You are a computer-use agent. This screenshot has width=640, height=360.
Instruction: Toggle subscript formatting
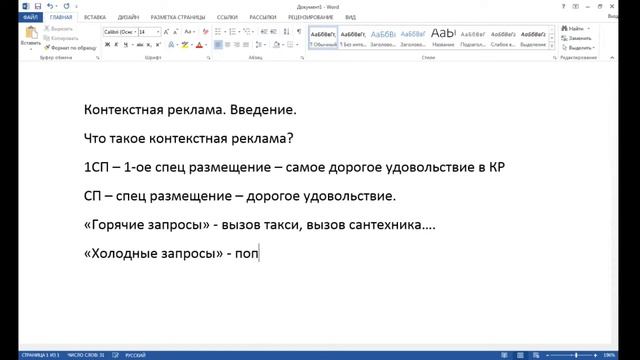click(x=149, y=44)
